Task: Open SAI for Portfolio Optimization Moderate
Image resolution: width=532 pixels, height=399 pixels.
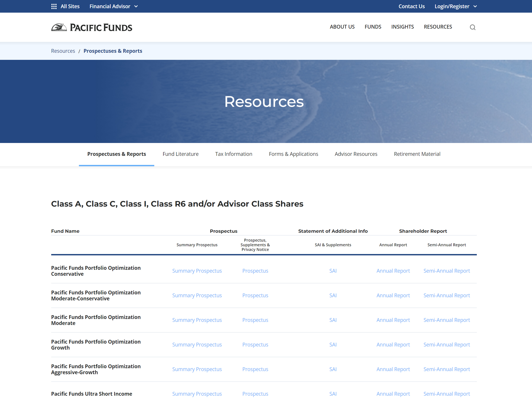Action: click(x=333, y=320)
